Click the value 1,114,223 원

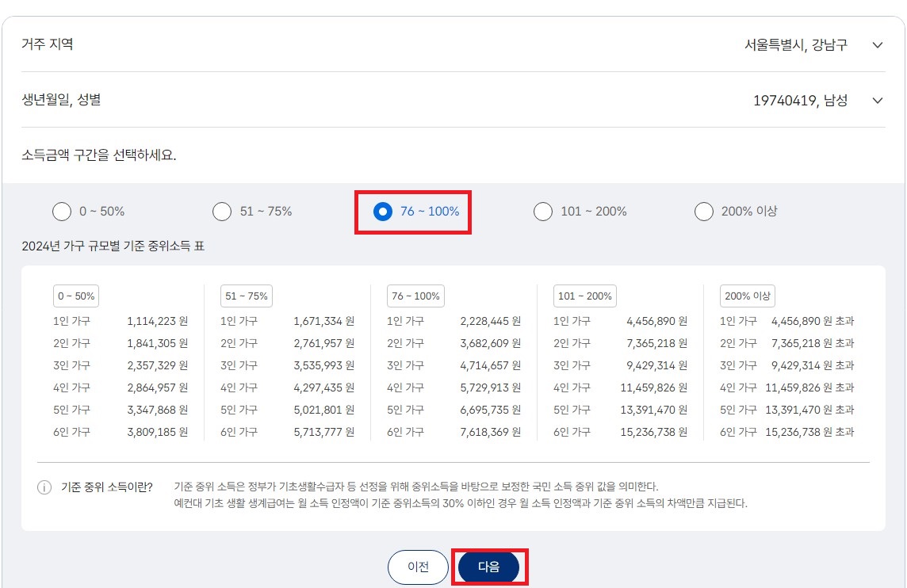tap(157, 321)
